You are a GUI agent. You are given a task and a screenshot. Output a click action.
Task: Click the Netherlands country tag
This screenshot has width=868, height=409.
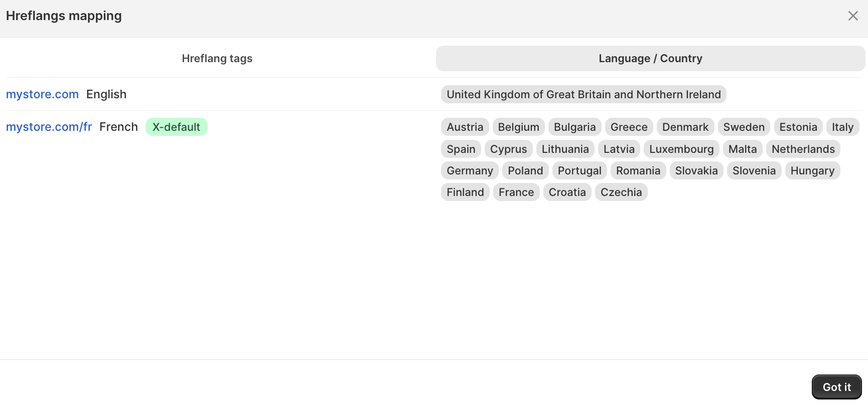(x=803, y=149)
